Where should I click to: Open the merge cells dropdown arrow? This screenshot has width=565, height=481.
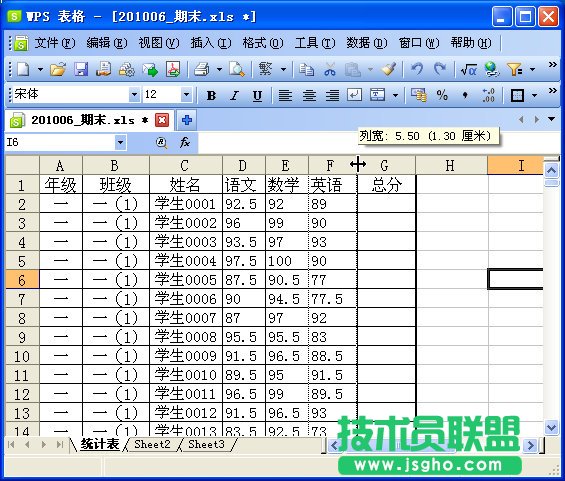[395, 96]
